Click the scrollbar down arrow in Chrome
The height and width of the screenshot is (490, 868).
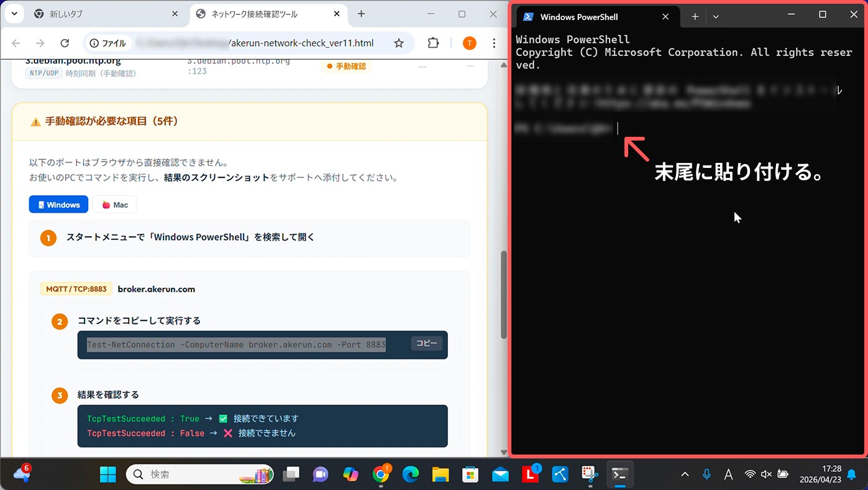tap(504, 453)
